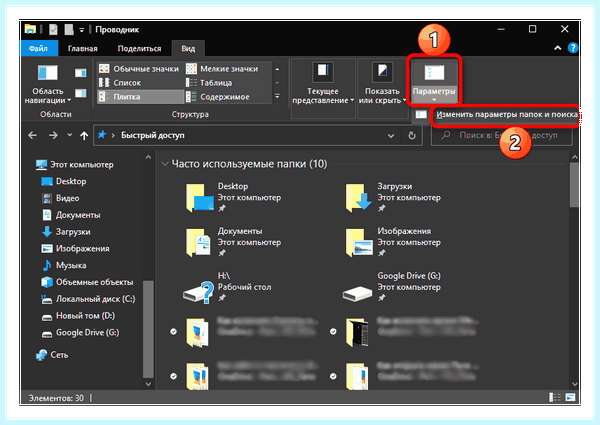Image resolution: width=600 pixels, height=425 pixels.
Task: Select Новый том (D:) in tree
Action: [78, 316]
